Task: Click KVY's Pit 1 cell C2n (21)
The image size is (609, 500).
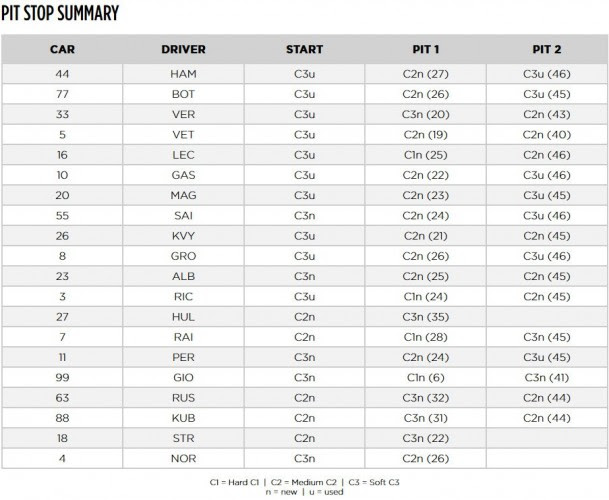Action: [426, 236]
